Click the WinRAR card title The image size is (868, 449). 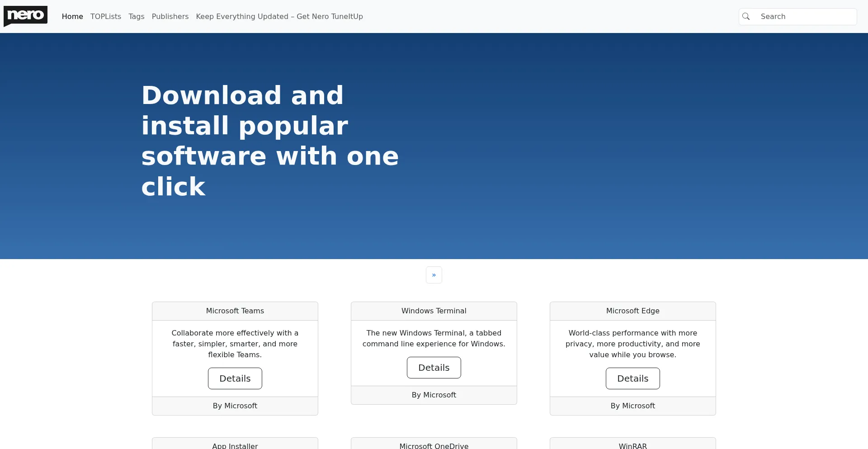[633, 446]
